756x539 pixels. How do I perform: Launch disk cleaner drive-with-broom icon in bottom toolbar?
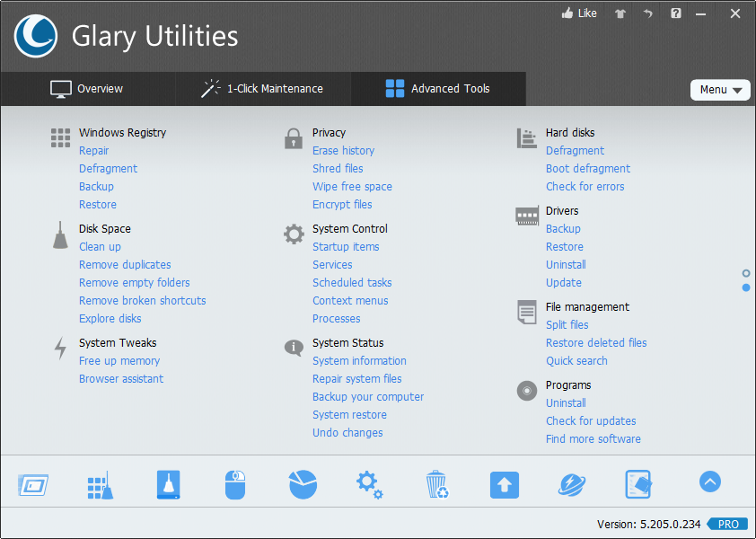point(168,484)
